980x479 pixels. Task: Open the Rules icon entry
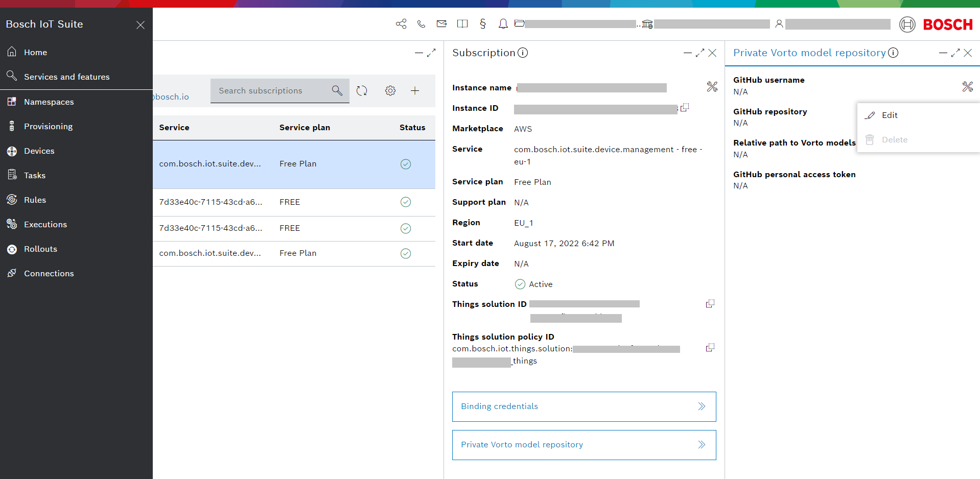pos(12,200)
